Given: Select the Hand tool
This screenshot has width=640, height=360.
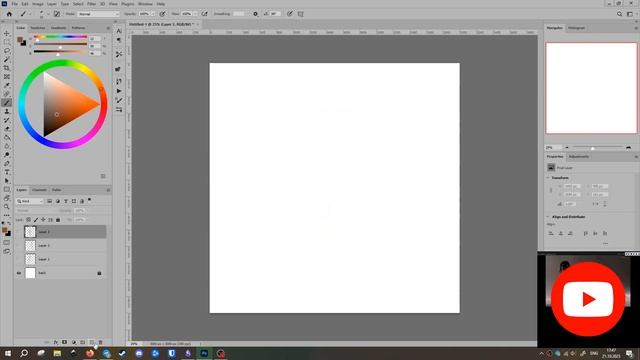Looking at the screenshot, I should (x=7, y=198).
